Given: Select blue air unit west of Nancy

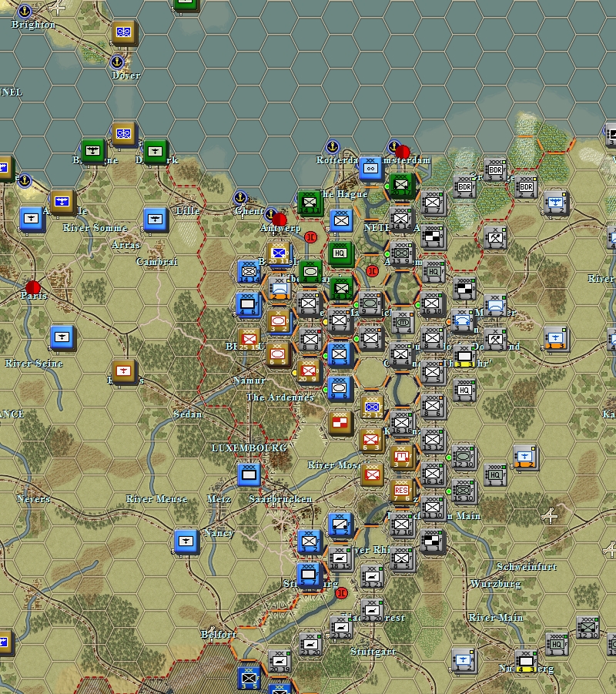Looking at the screenshot, I should coord(186,541).
